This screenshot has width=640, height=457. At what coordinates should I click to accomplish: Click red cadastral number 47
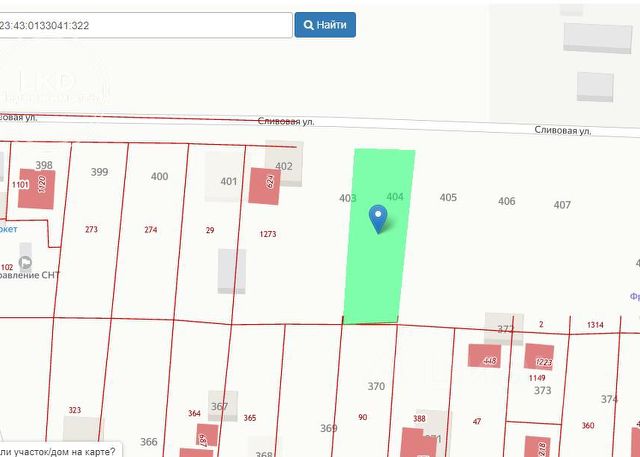pos(477,421)
